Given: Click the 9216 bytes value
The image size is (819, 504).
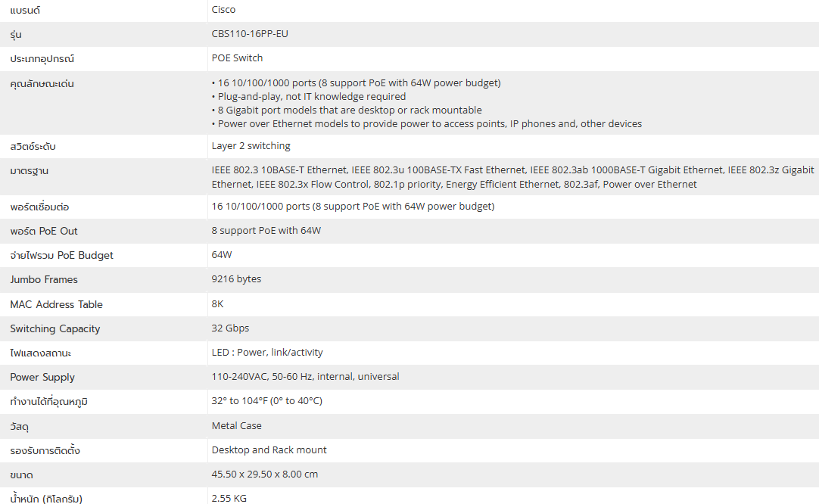Looking at the screenshot, I should [236, 278].
